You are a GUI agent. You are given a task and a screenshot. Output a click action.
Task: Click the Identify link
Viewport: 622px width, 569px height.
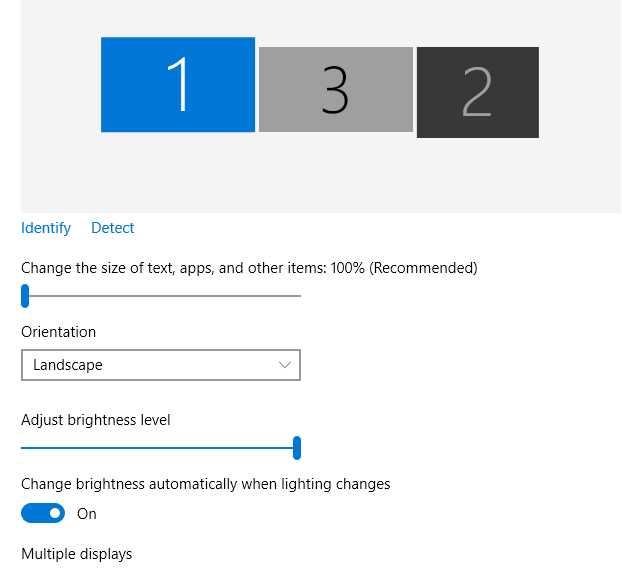pos(46,228)
